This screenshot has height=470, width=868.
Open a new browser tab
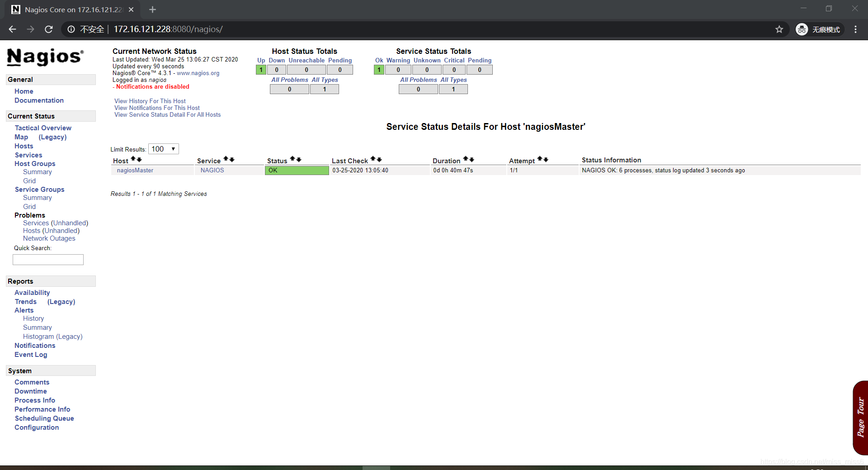click(x=152, y=9)
